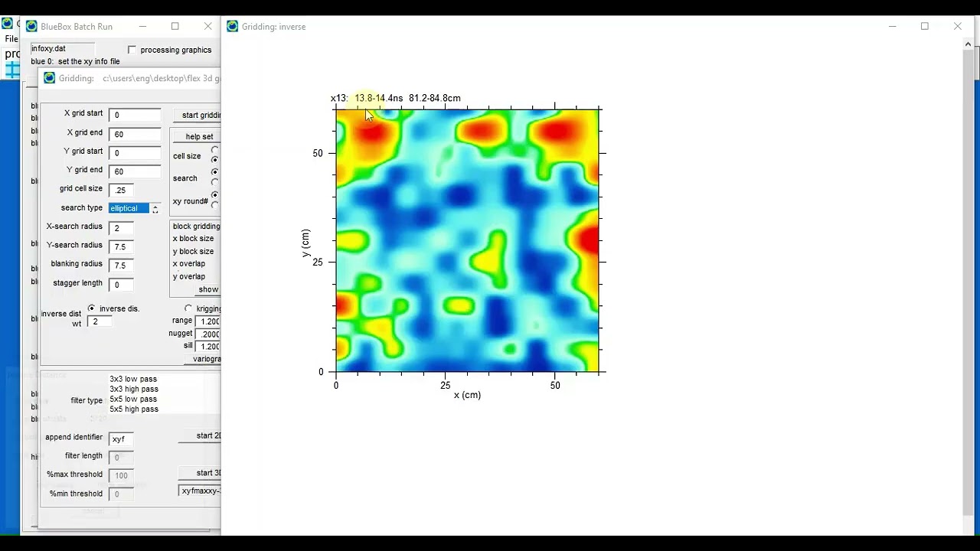Choose the upper search radio option
This screenshot has width=980, height=551.
tap(215, 172)
